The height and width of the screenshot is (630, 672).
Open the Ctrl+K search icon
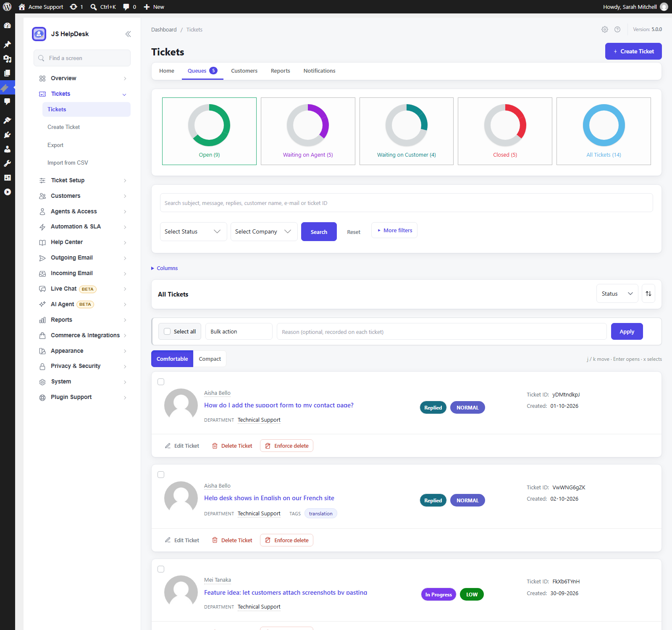click(94, 7)
